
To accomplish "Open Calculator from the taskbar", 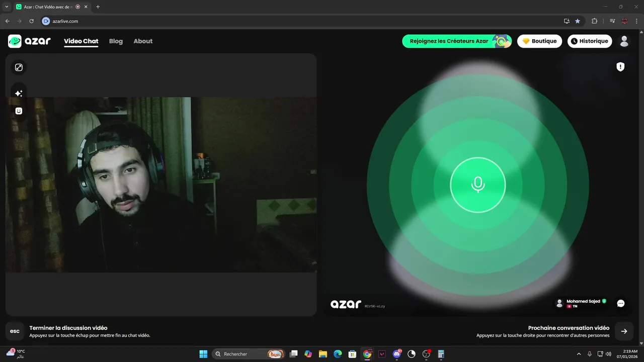I will coord(441,354).
